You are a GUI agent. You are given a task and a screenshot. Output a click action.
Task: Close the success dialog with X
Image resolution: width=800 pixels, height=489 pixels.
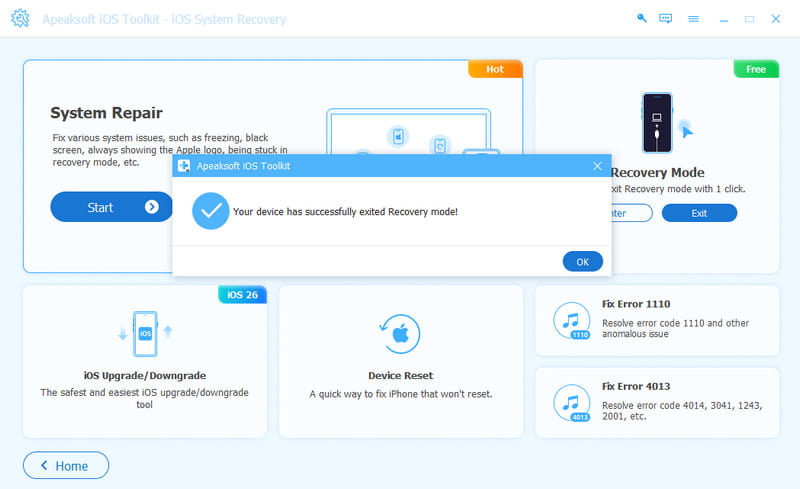point(597,166)
